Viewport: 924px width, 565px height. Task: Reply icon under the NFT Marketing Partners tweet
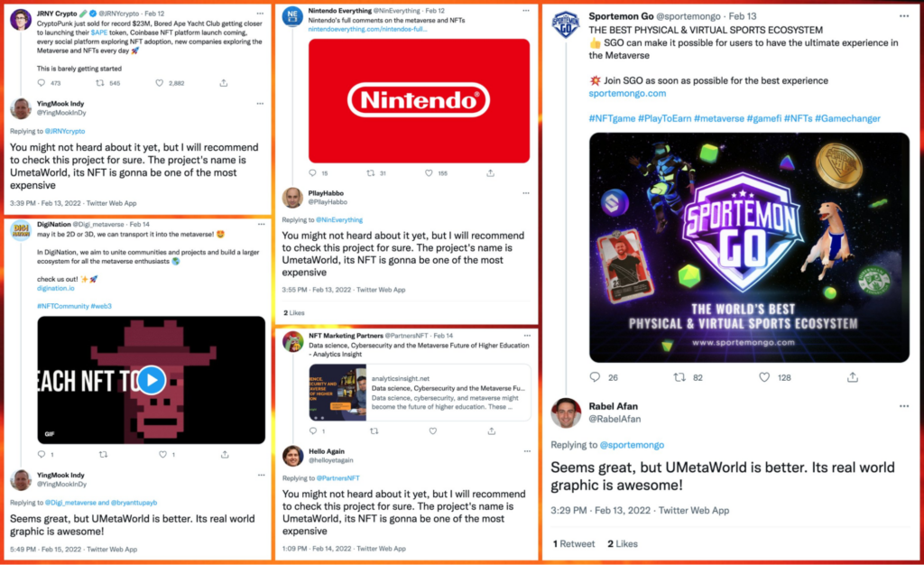(313, 431)
